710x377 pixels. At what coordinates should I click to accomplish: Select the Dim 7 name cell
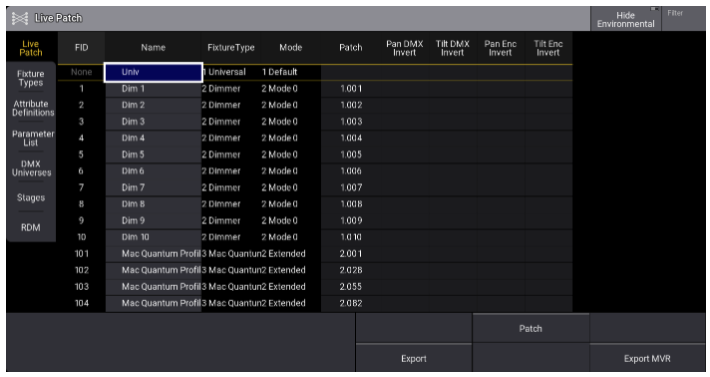154,188
